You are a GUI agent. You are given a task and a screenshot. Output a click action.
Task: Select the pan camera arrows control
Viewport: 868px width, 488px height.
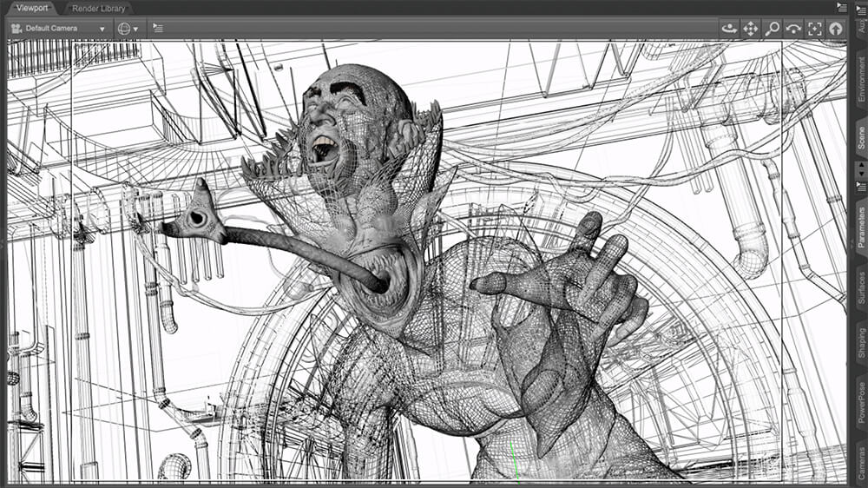[x=750, y=29]
